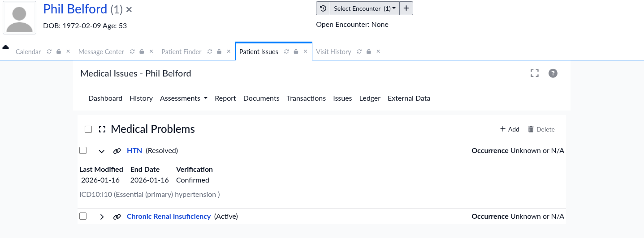Click the help question mark icon
Image resolution: width=644 pixels, height=238 pixels.
[x=553, y=73]
